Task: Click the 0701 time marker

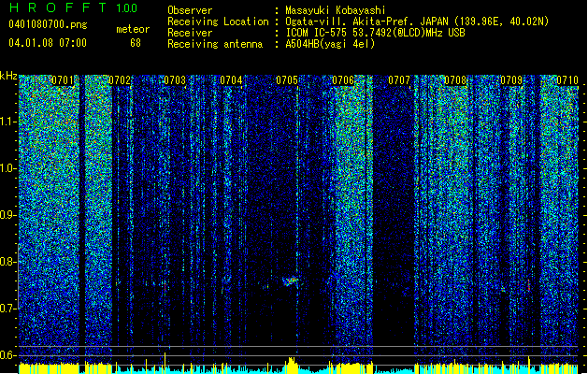Action: [63, 80]
